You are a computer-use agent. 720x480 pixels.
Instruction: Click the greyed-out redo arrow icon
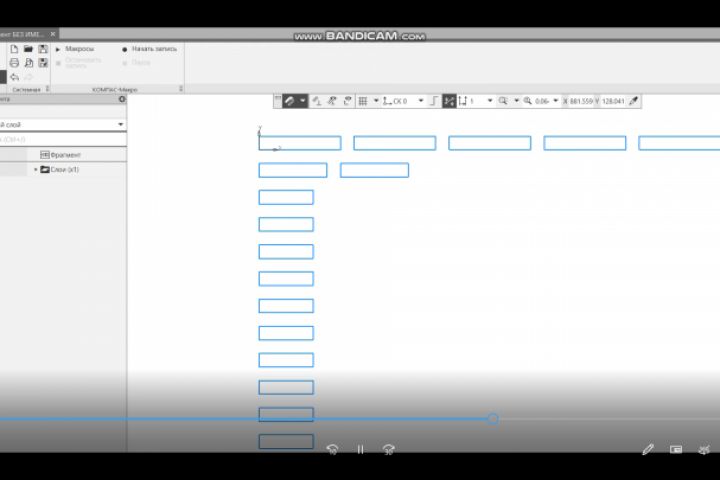point(28,77)
